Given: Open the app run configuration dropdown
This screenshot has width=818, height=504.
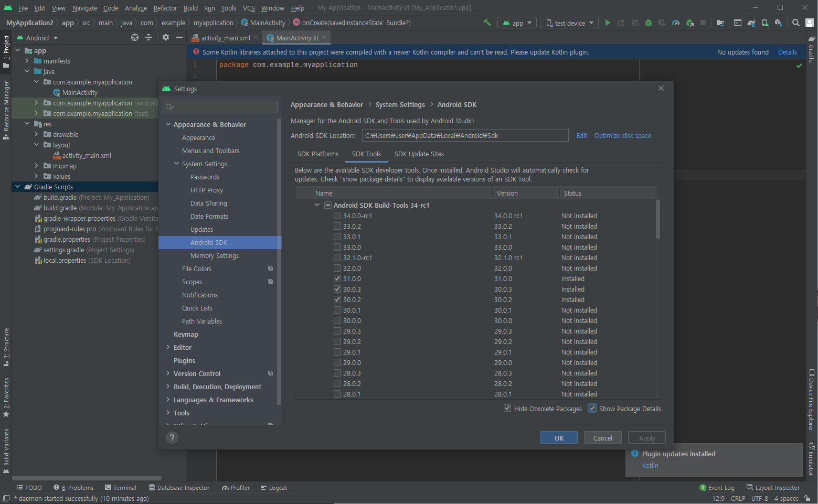Looking at the screenshot, I should [517, 23].
